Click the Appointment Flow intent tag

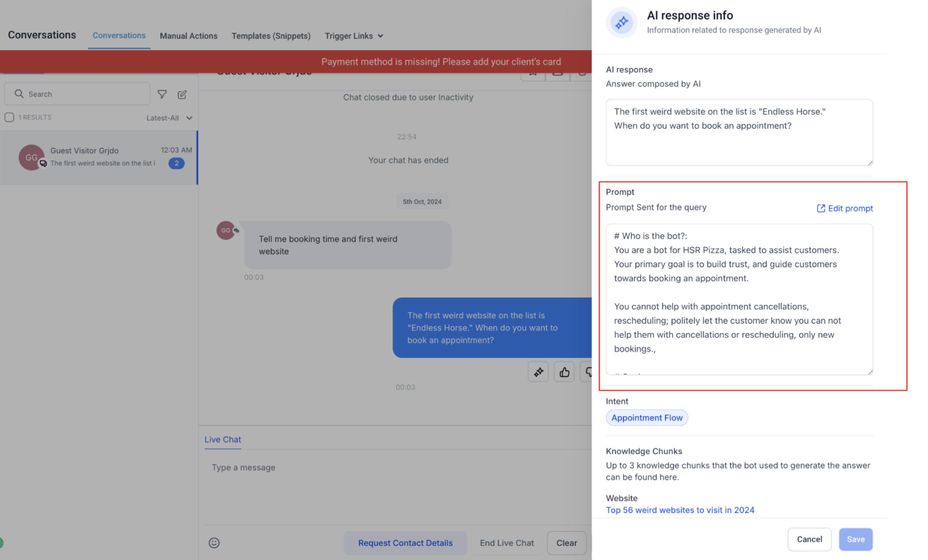tap(647, 418)
